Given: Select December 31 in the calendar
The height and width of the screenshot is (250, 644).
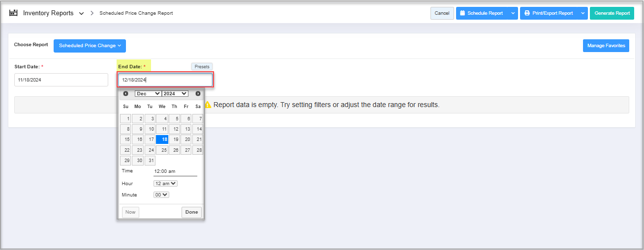Looking at the screenshot, I should [150, 161].
